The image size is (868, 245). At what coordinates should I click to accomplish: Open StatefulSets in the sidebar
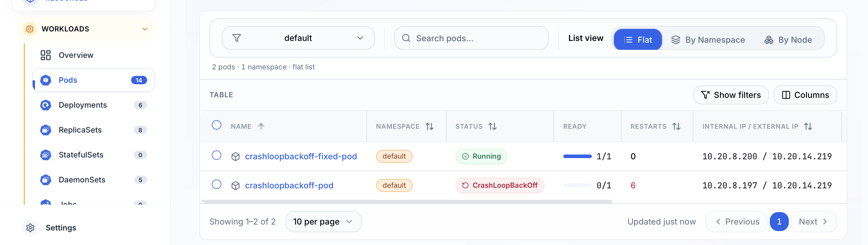pos(93,155)
